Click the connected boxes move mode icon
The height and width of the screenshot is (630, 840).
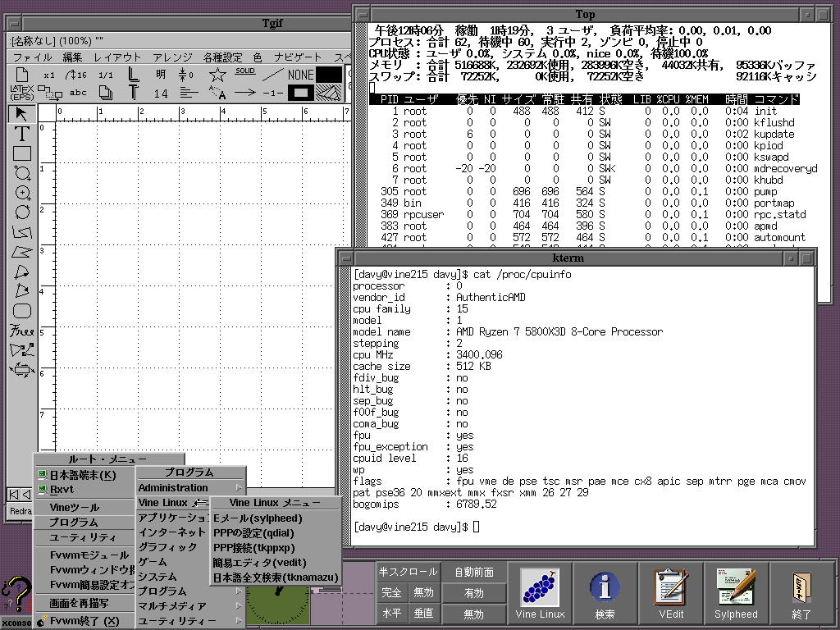50,93
